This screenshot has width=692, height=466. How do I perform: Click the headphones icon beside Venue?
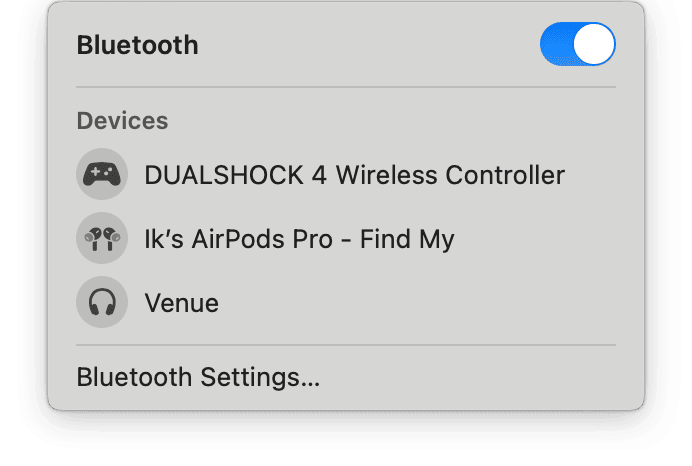point(101,302)
